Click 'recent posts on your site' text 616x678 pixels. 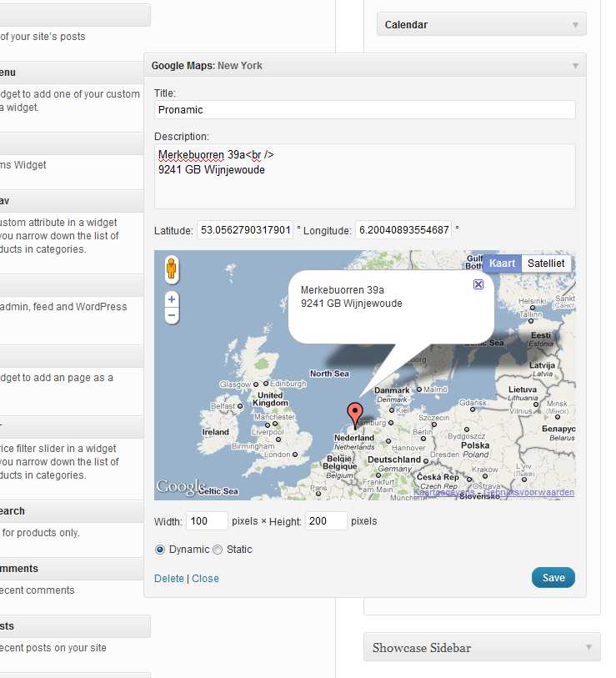pyautogui.click(x=53, y=648)
